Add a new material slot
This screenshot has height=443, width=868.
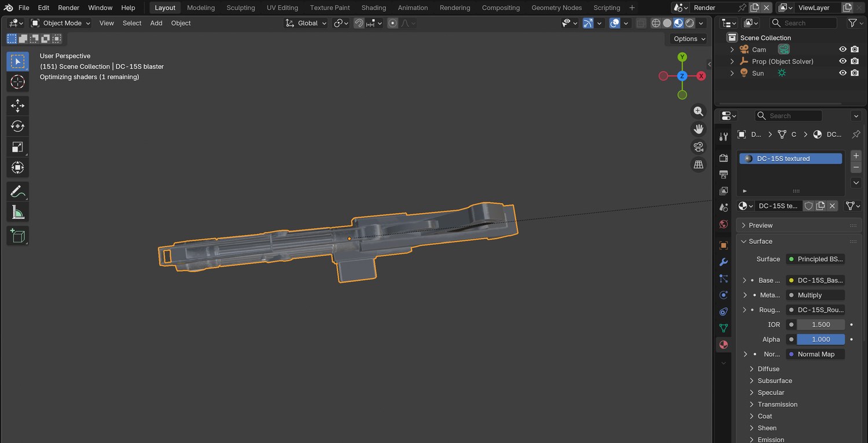tap(856, 156)
